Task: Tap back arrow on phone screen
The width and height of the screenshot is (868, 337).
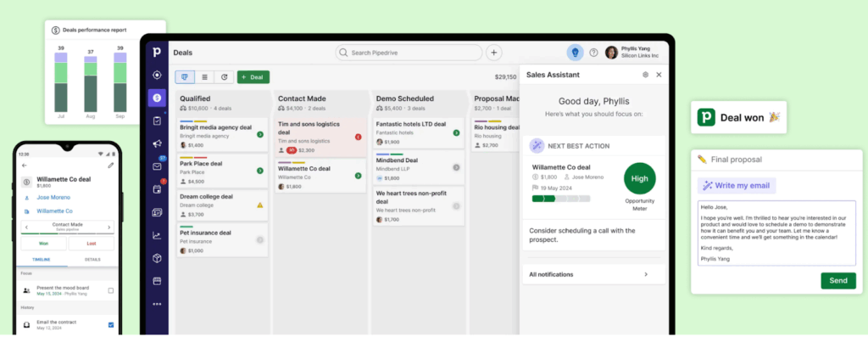Action: (x=24, y=166)
